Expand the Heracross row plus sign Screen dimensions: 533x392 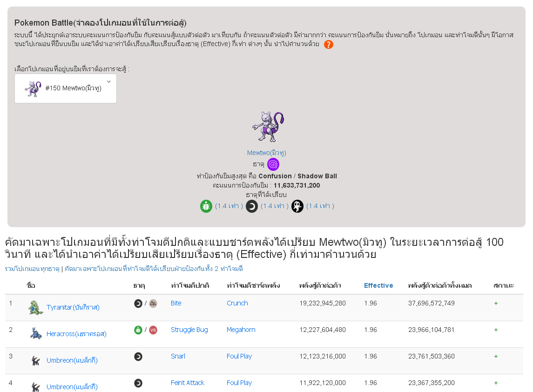coord(496,330)
